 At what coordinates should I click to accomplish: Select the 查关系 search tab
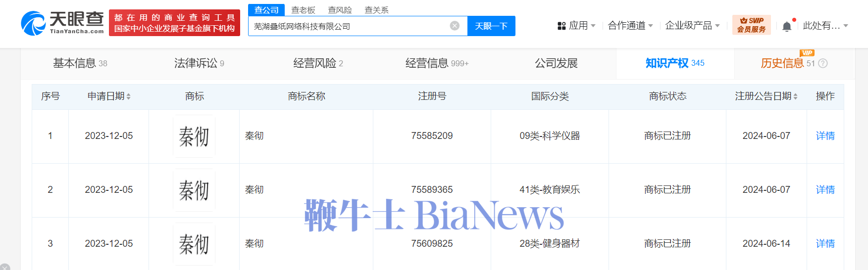[x=376, y=10]
